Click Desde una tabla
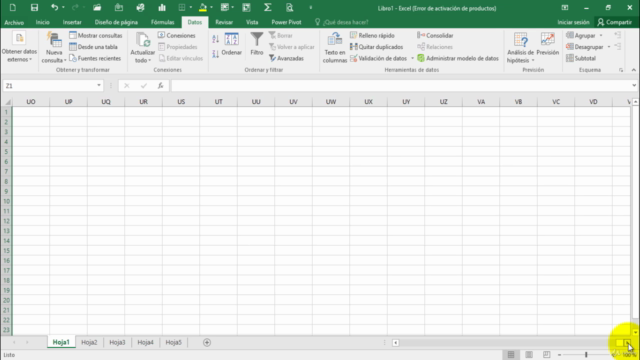The width and height of the screenshot is (640, 360). tap(93, 47)
